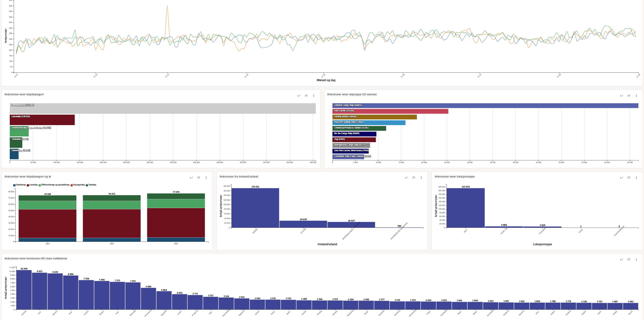Click undo arrow on skipskategori chart
The width and height of the screenshot is (644, 320).
click(299, 96)
